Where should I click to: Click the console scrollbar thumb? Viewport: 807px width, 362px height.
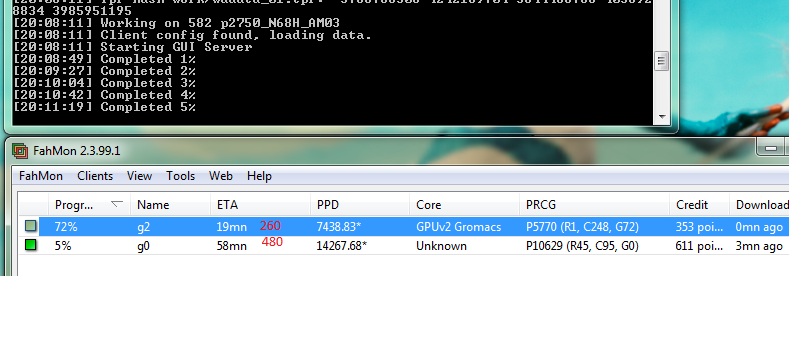pos(662,61)
